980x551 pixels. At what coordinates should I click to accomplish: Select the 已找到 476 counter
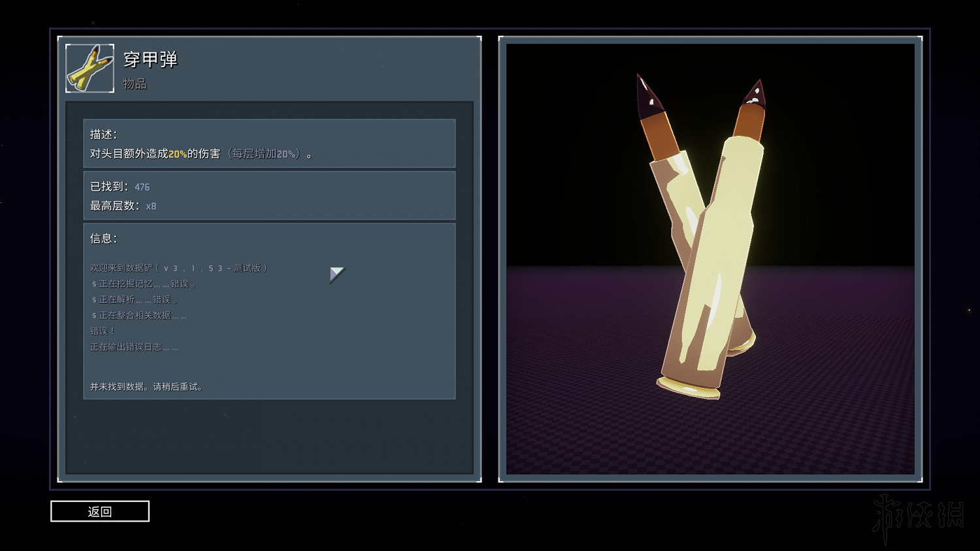pos(120,187)
